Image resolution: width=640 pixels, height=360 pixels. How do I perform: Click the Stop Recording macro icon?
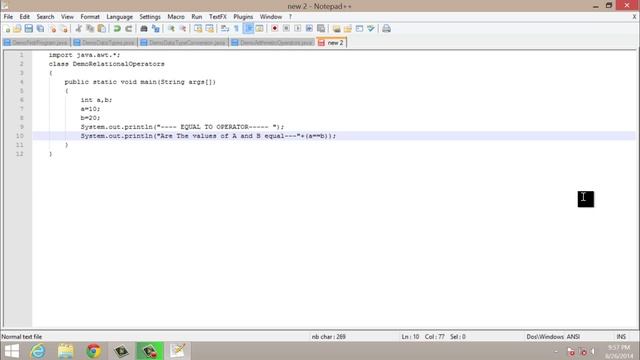pyautogui.click(x=286, y=29)
